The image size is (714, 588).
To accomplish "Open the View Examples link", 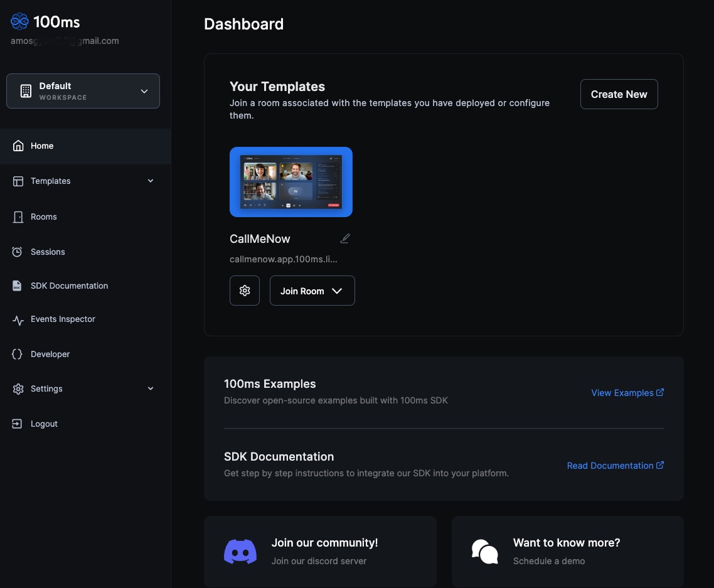I will click(627, 393).
